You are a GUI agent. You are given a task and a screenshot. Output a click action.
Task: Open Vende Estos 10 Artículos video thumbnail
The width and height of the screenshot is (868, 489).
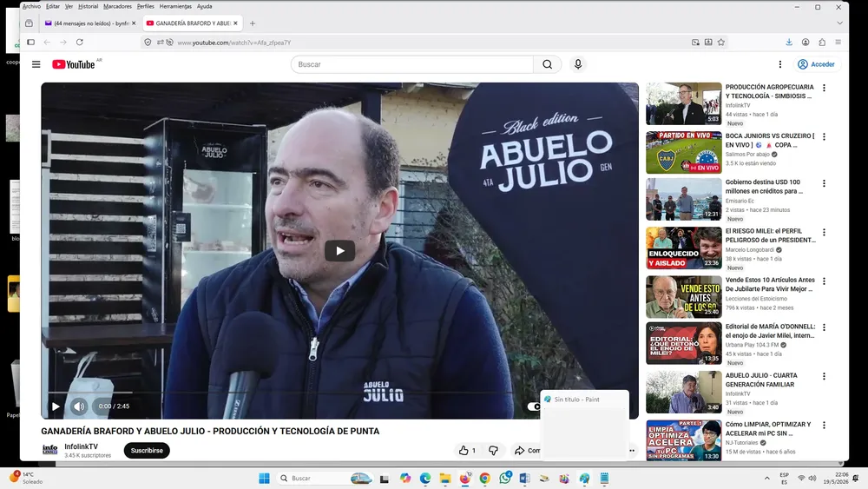pos(684,297)
